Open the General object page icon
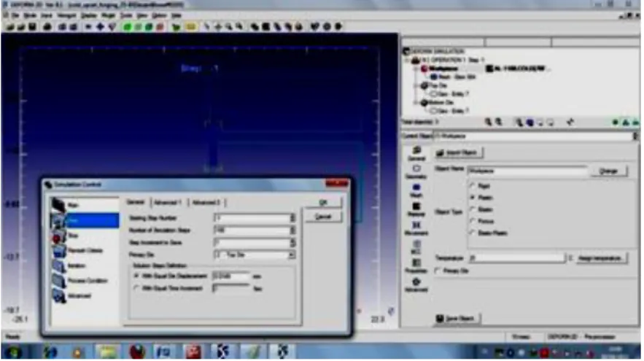Screen dimensions: 644x361 (416, 153)
